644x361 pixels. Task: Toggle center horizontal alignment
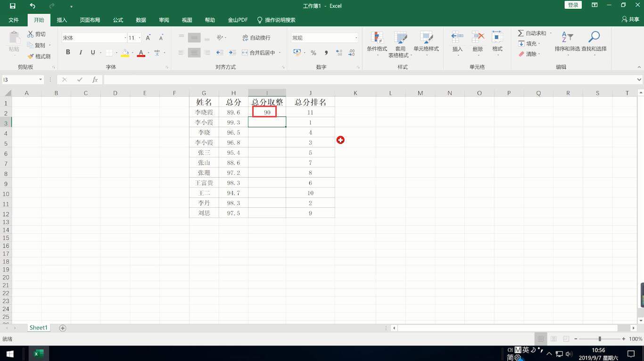coord(194,53)
